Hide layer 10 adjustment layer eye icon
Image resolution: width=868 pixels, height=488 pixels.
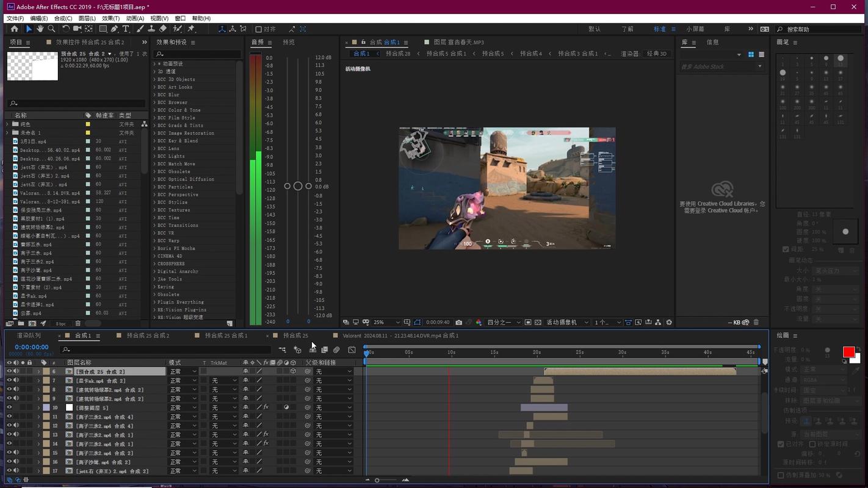[x=9, y=407]
